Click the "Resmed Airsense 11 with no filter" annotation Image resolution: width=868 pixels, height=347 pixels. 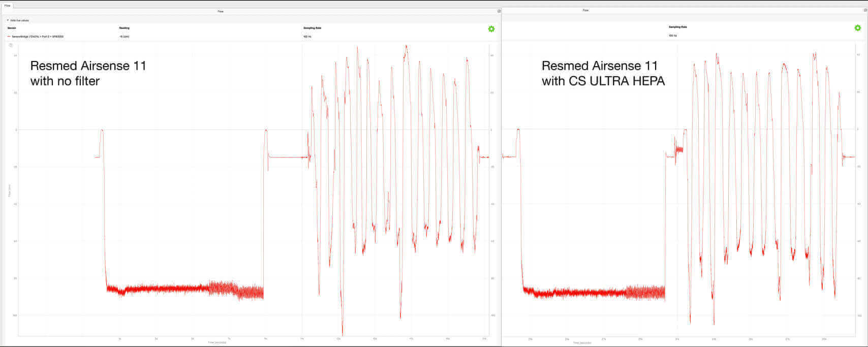(88, 73)
